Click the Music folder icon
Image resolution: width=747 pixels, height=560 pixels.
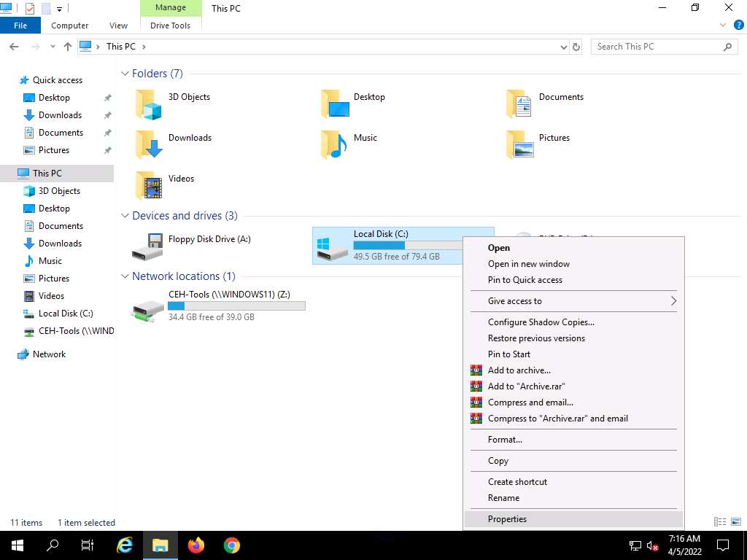tap(334, 145)
